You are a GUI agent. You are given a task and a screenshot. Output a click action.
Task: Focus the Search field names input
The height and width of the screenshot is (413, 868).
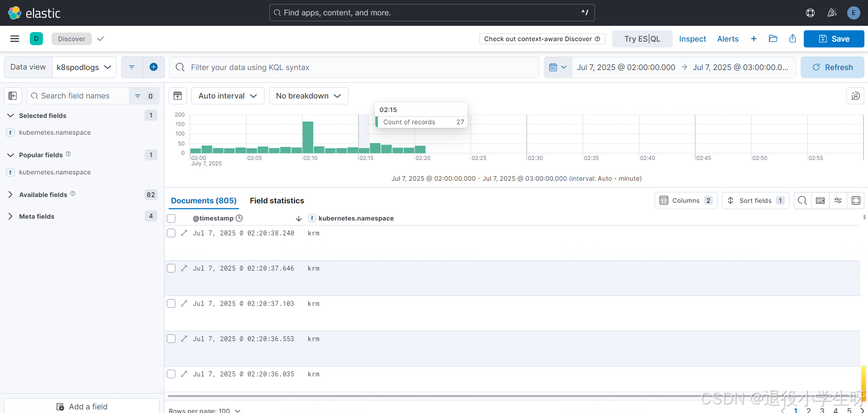tap(78, 96)
